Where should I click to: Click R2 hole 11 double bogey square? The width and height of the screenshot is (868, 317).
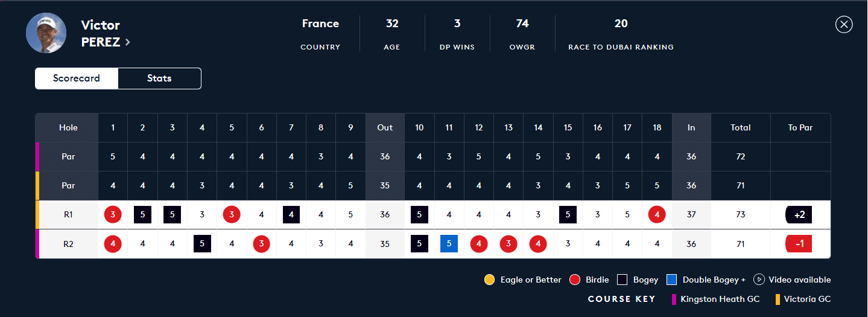(x=449, y=244)
